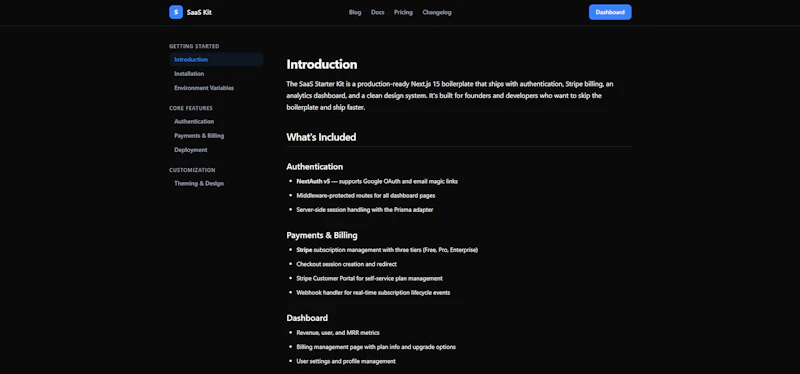This screenshot has height=374, width=800.
Task: Click the Getting Started section label
Action: pyautogui.click(x=194, y=46)
